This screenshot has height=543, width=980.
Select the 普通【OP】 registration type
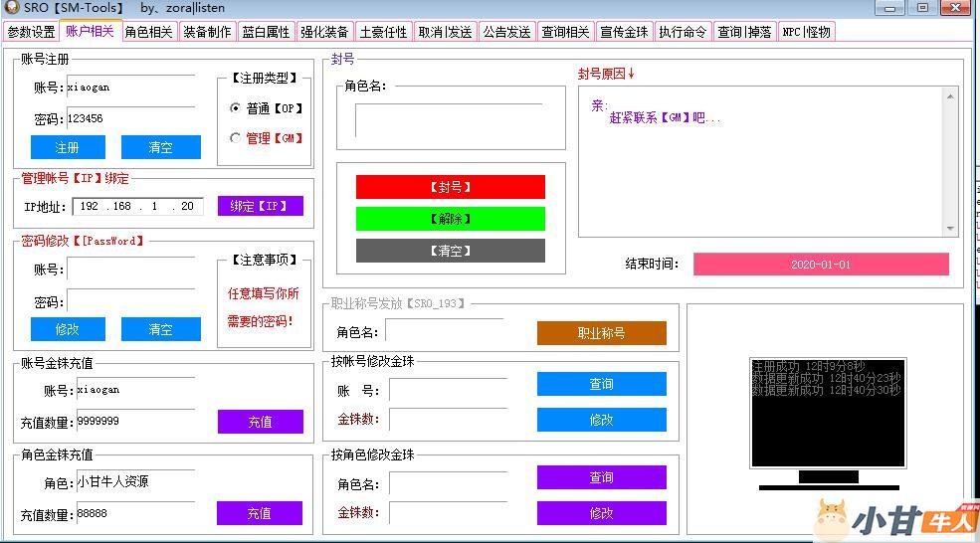tap(236, 108)
